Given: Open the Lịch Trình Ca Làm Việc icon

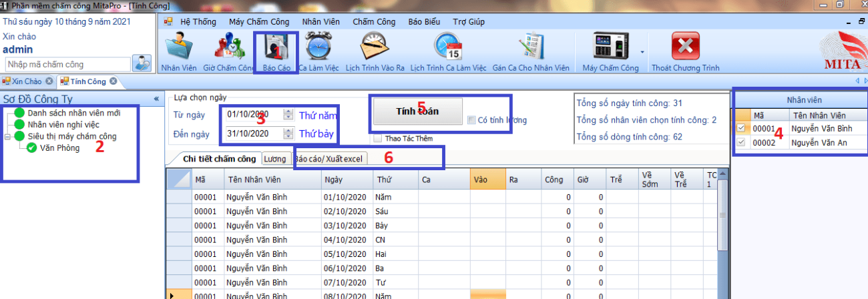Looking at the screenshot, I should 448,47.
